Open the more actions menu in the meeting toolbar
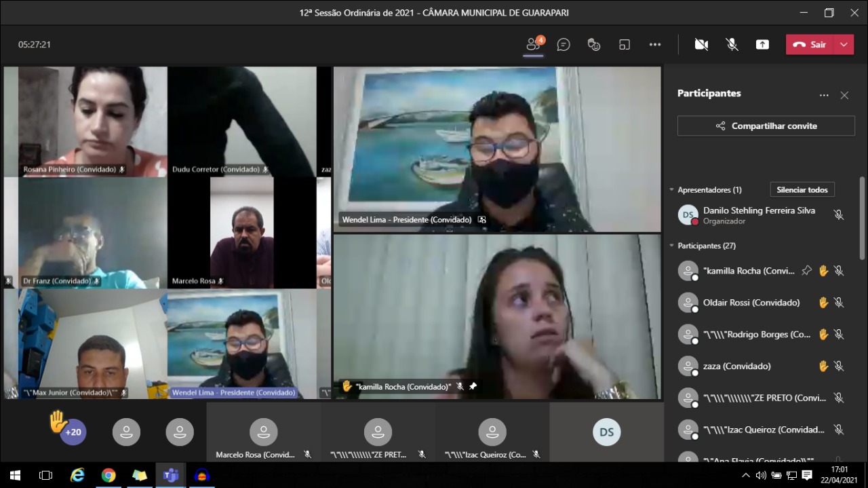 pos(654,45)
